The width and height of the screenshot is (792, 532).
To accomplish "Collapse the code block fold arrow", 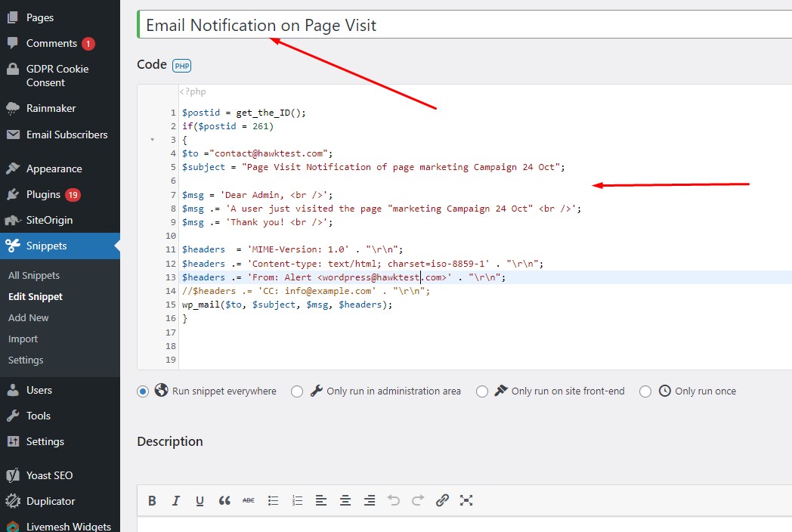I will coord(153,140).
